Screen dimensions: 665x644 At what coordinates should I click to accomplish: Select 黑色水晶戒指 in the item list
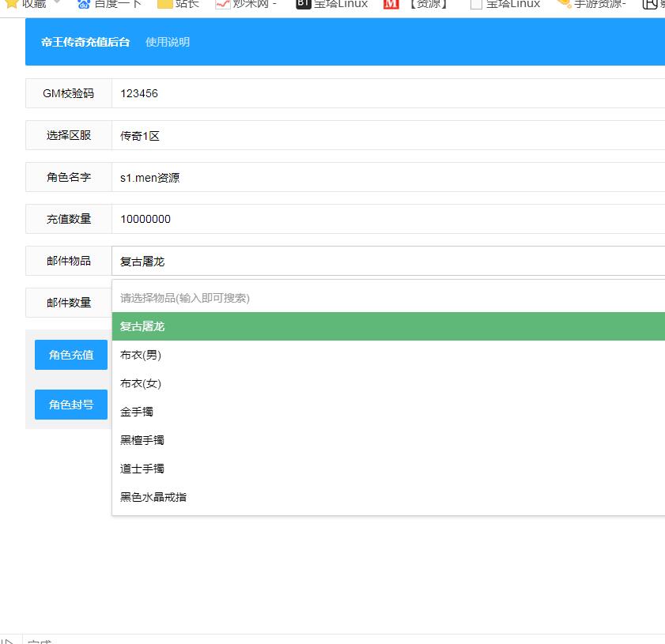153,498
